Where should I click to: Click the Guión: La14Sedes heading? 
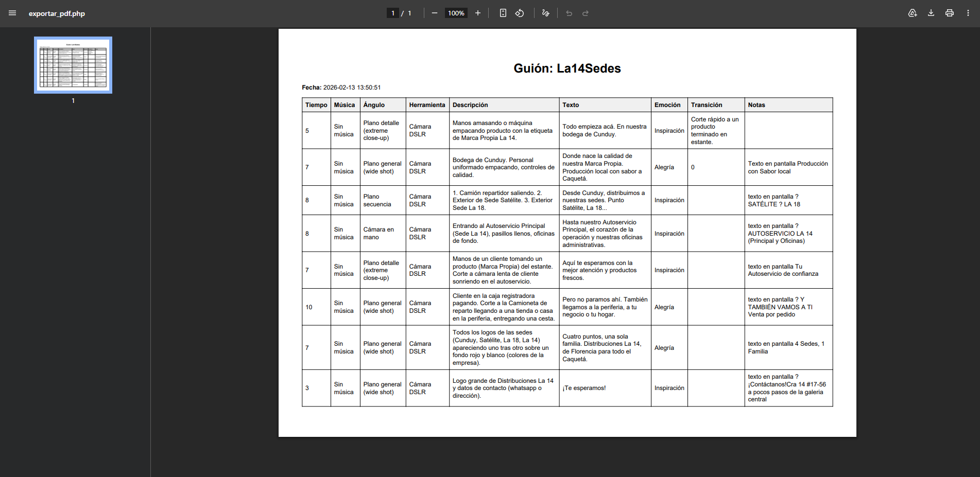[567, 68]
